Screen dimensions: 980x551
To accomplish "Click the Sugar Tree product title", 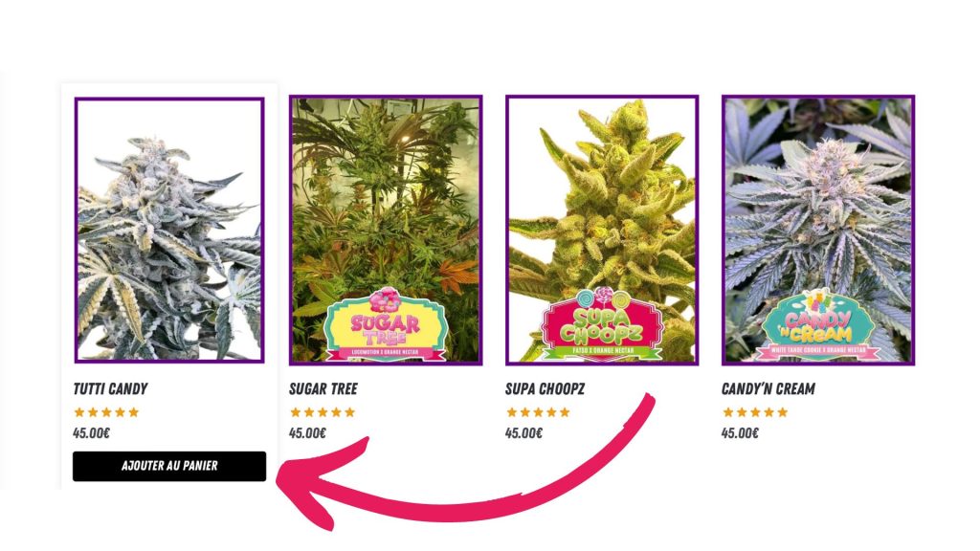I will pyautogui.click(x=323, y=389).
